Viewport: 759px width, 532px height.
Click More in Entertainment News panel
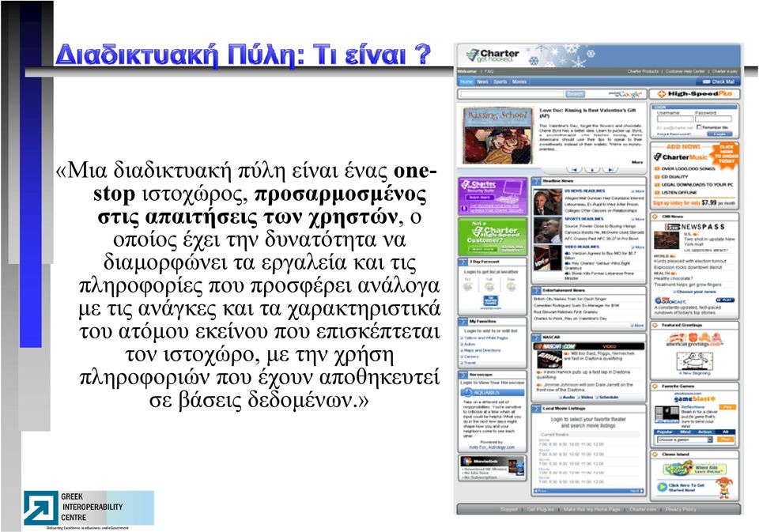coord(638,326)
